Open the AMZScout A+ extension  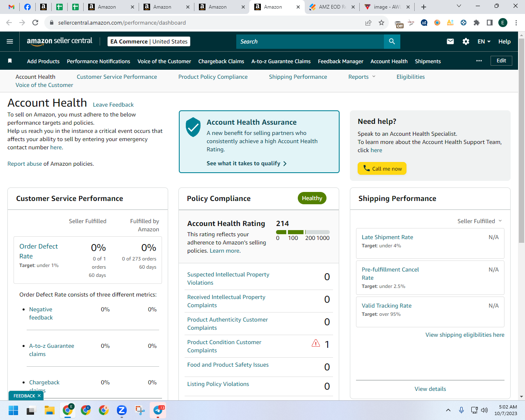[450, 23]
